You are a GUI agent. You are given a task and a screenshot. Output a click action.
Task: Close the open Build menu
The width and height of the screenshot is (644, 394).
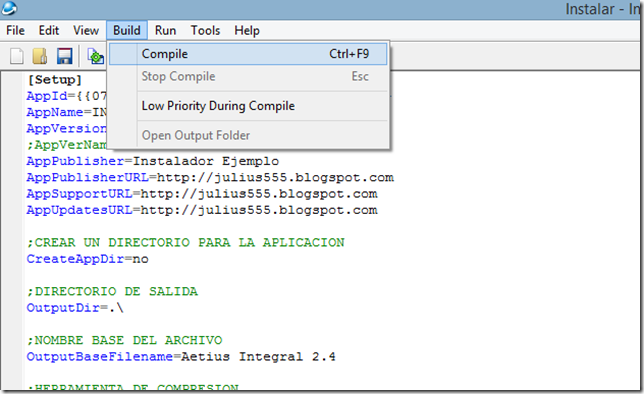(127, 30)
